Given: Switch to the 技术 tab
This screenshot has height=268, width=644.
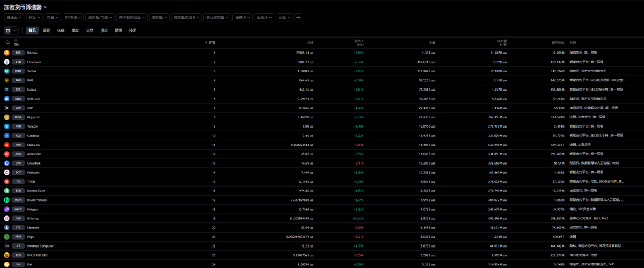Looking at the screenshot, I should (x=133, y=31).
